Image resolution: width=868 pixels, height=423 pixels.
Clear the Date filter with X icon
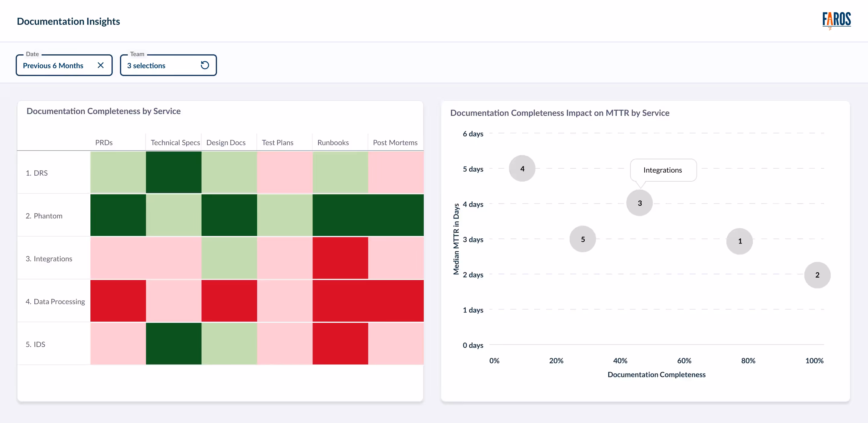click(x=100, y=65)
